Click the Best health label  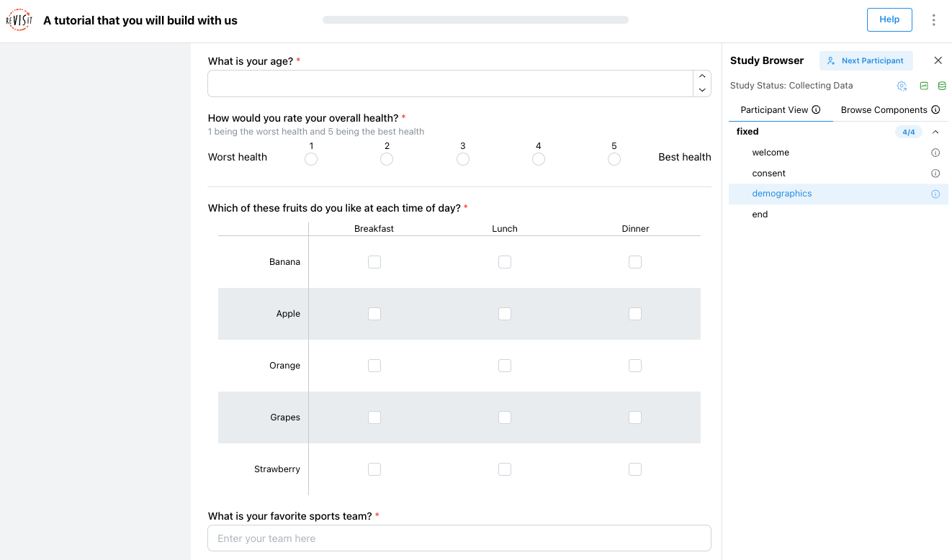click(x=685, y=157)
